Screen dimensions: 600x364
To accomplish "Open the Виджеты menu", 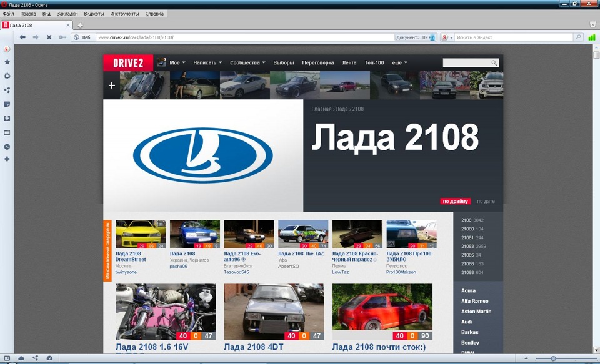I will click(94, 14).
